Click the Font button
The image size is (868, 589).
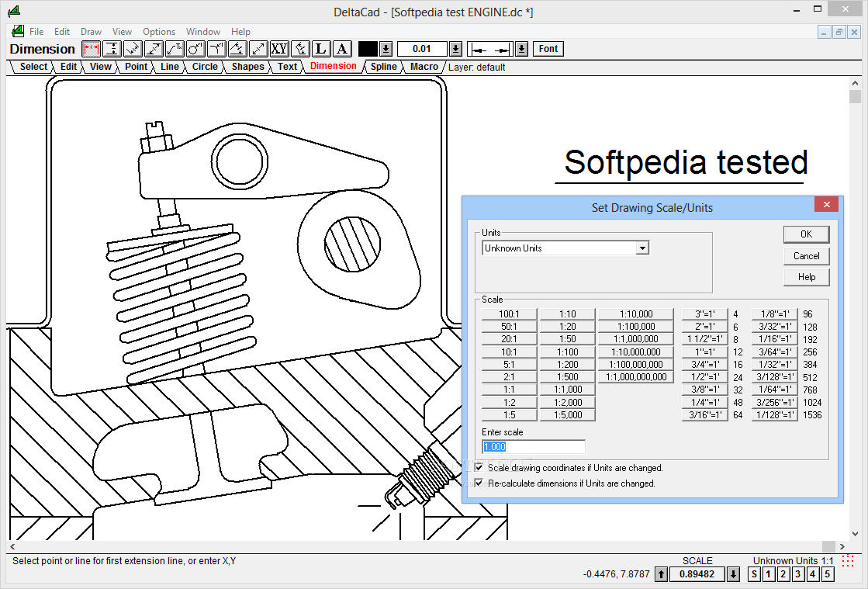pos(548,49)
